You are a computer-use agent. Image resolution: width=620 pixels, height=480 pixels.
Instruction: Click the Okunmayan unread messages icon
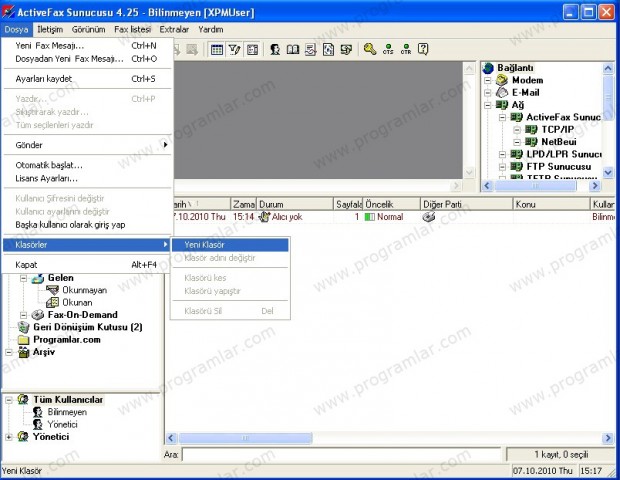click(52, 290)
